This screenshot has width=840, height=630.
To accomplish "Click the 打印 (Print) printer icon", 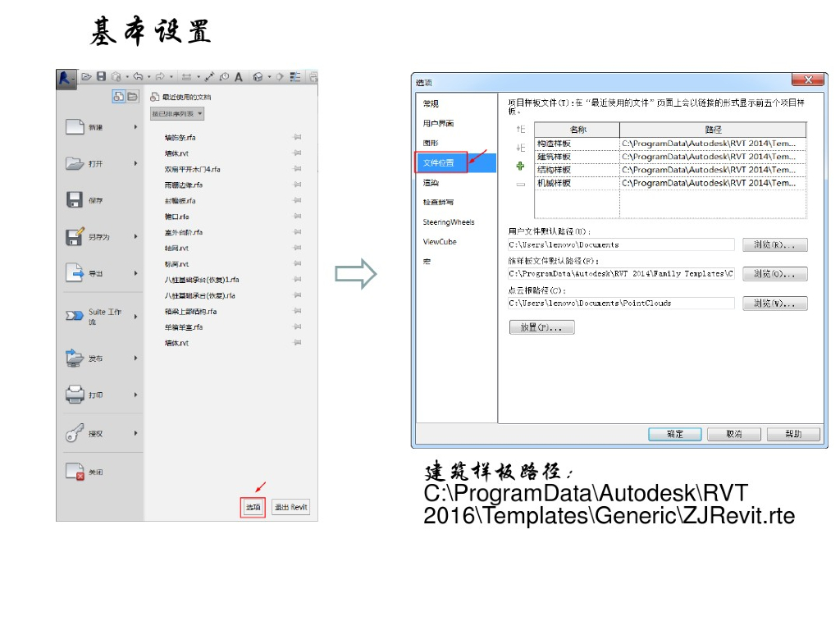I will click(75, 395).
